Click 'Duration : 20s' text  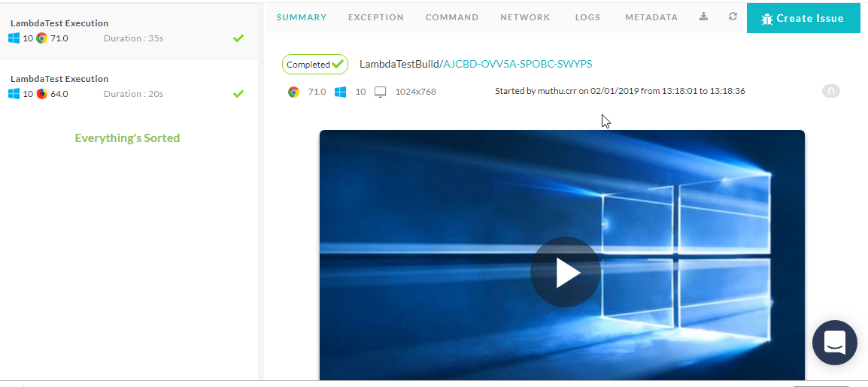tap(133, 93)
